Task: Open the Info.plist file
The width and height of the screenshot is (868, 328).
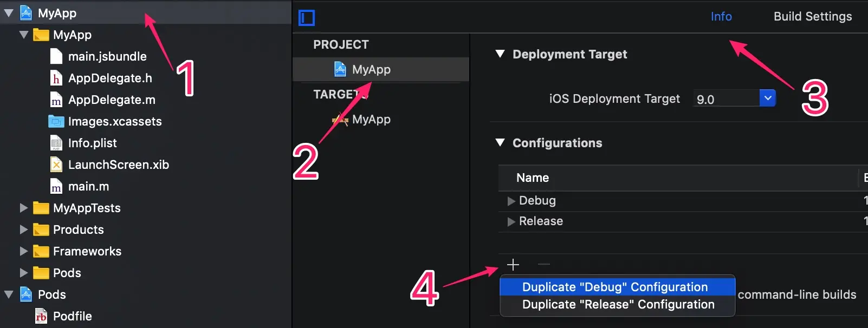Action: (93, 143)
